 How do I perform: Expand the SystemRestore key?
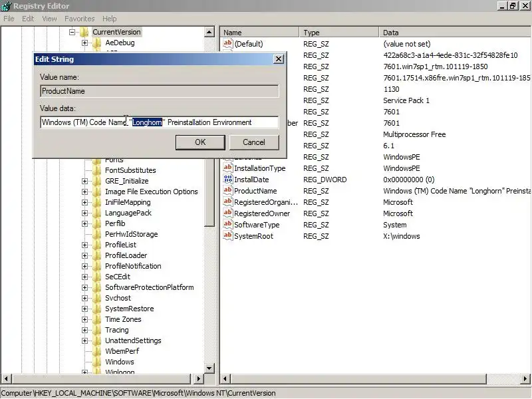[x=84, y=309]
